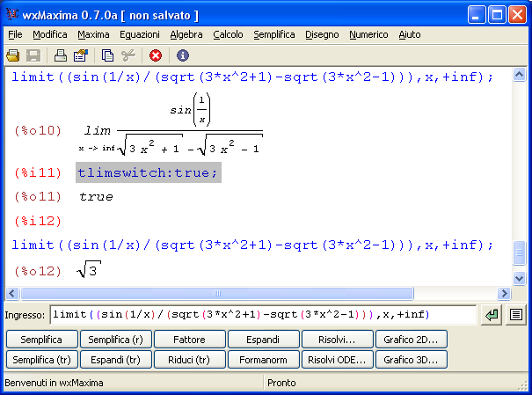The width and height of the screenshot is (532, 395).
Task: Click the Save floppy disk icon
Action: [x=33, y=55]
